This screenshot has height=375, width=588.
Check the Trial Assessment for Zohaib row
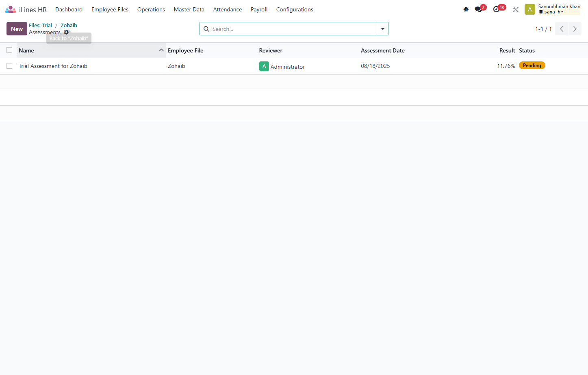coord(9,66)
